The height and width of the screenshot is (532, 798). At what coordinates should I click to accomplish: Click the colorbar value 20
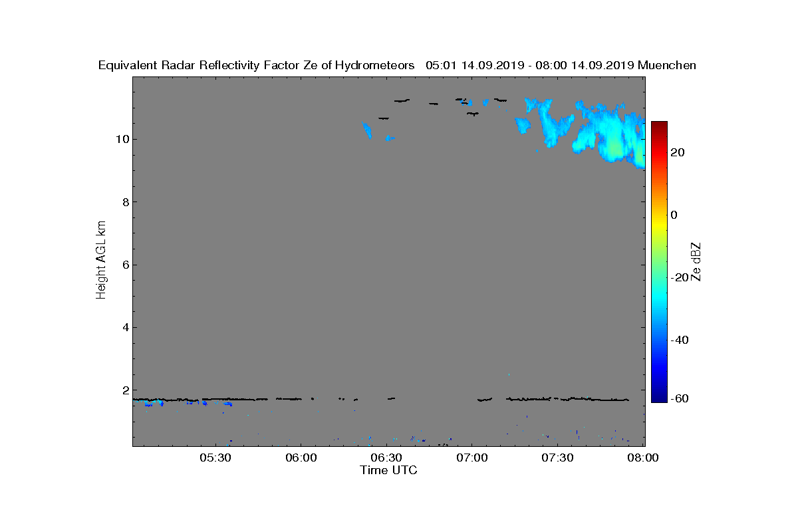click(x=678, y=152)
